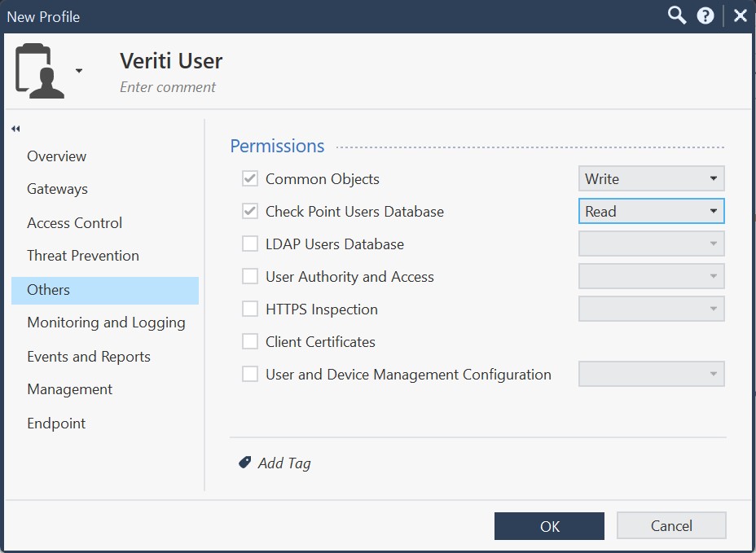
Task: Check the HTTPS Inspection checkbox
Action: click(250, 309)
